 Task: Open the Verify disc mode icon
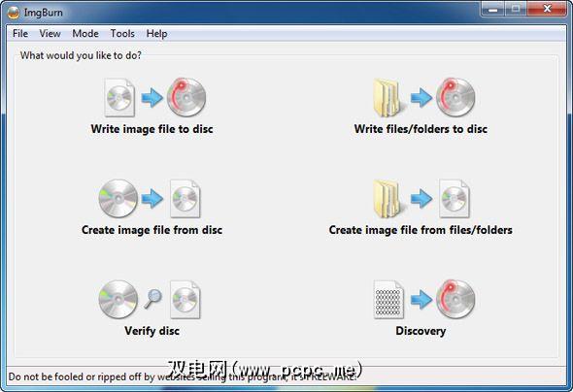point(150,300)
